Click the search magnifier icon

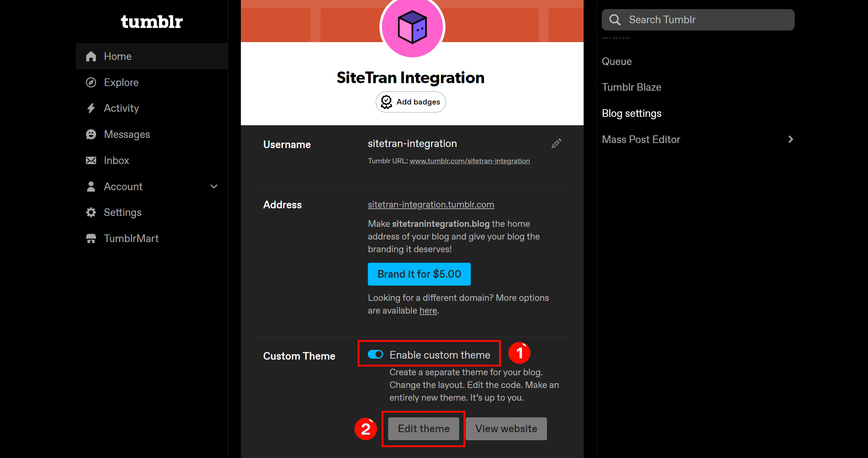pos(615,20)
